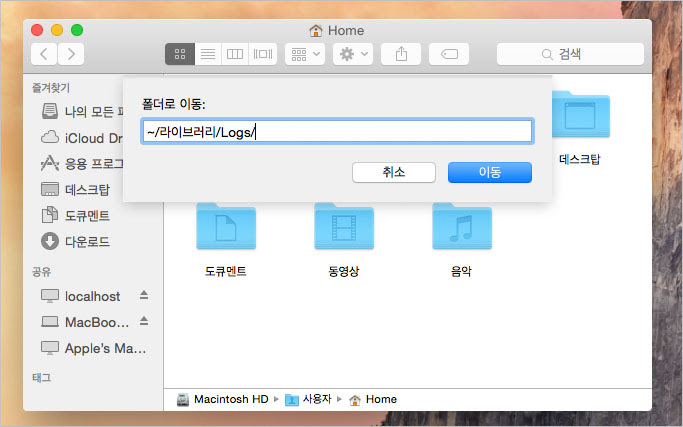Eject MacBoo... with its eject icon
This screenshot has height=427, width=683.
click(x=144, y=322)
